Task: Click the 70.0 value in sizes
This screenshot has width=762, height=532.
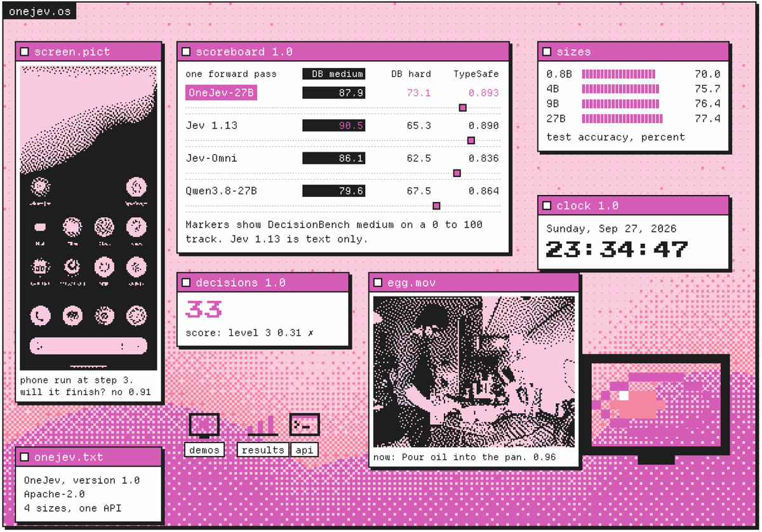Action: point(707,74)
